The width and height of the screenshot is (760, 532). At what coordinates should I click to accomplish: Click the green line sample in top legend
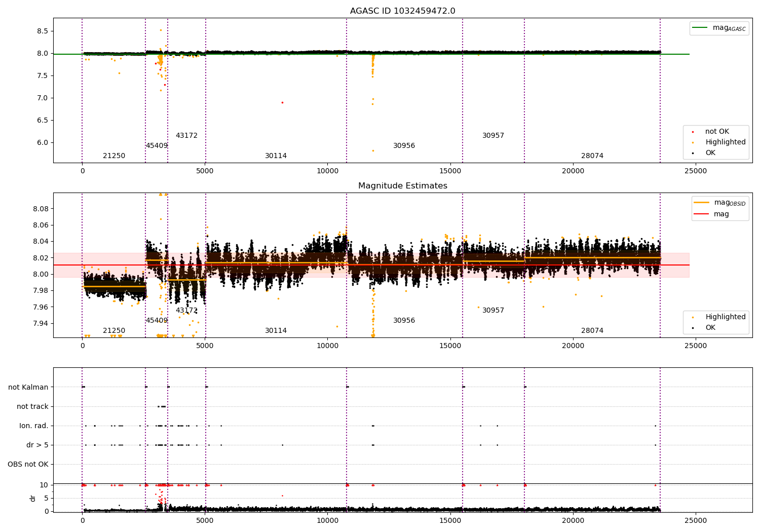coord(700,28)
